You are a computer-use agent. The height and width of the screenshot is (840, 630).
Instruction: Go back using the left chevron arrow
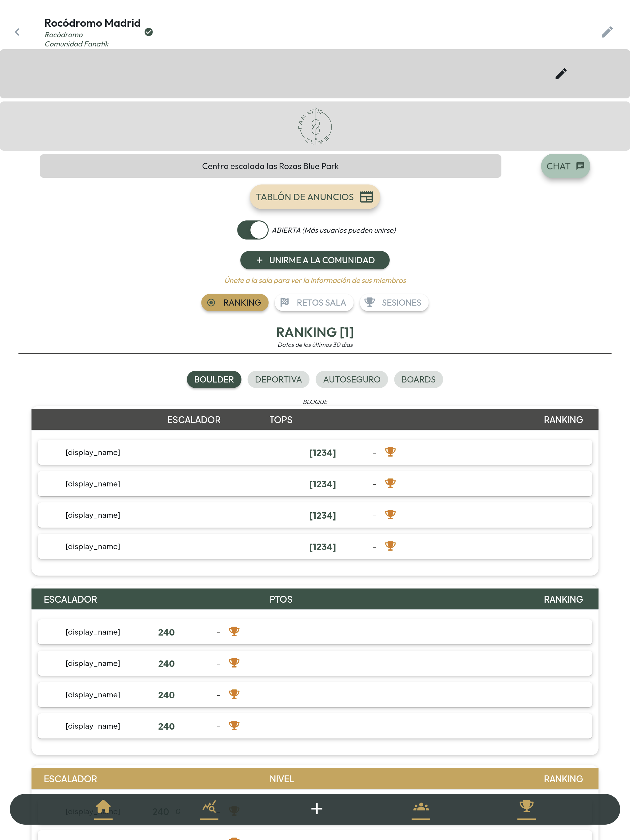[17, 32]
